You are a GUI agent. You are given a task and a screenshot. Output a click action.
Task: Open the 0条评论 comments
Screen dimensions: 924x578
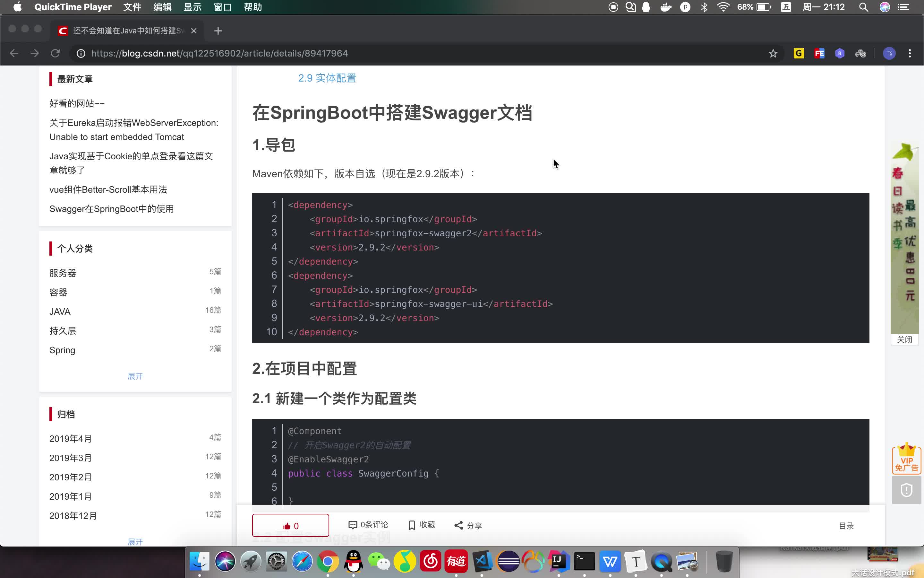pos(368,525)
